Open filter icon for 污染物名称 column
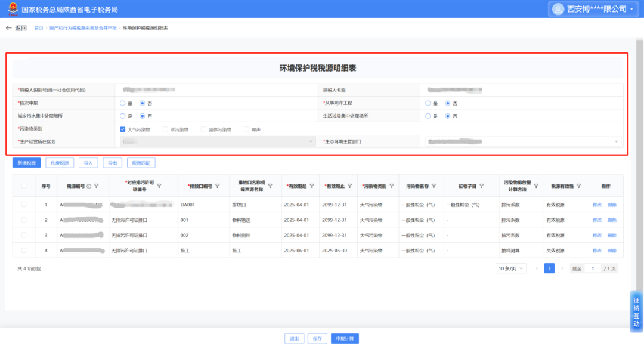644x346 pixels. (x=434, y=186)
